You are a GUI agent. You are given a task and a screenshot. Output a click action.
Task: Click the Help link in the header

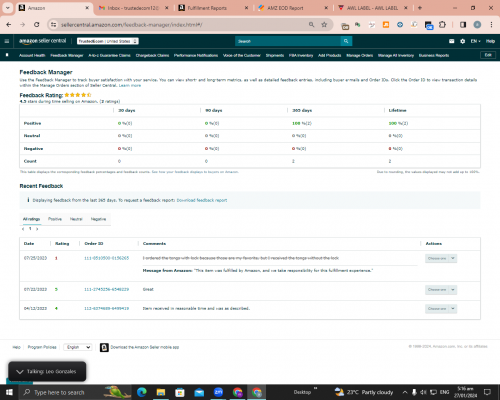click(490, 41)
